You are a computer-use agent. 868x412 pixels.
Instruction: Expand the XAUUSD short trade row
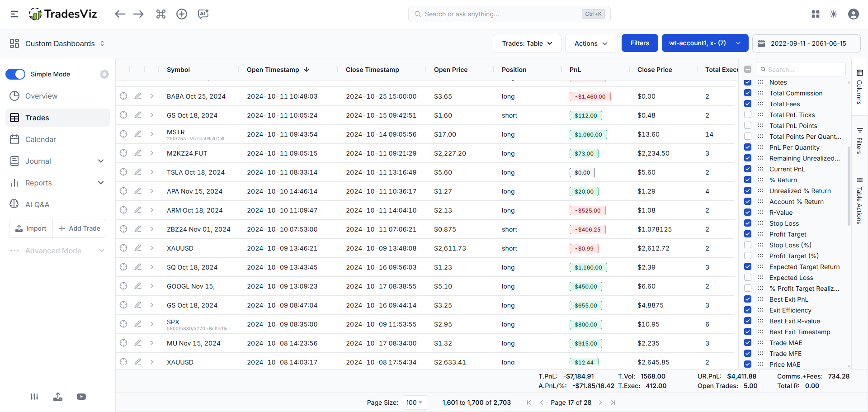pos(152,248)
